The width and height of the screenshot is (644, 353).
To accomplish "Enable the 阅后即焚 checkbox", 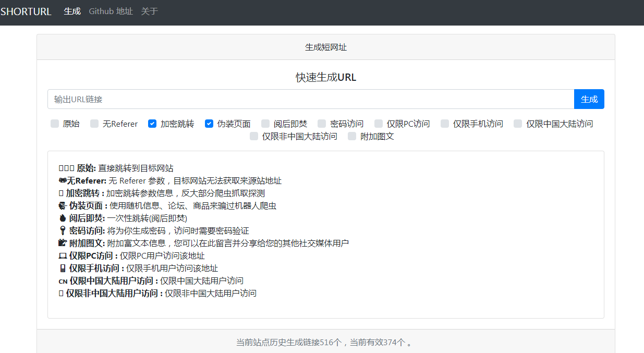I will (265, 124).
